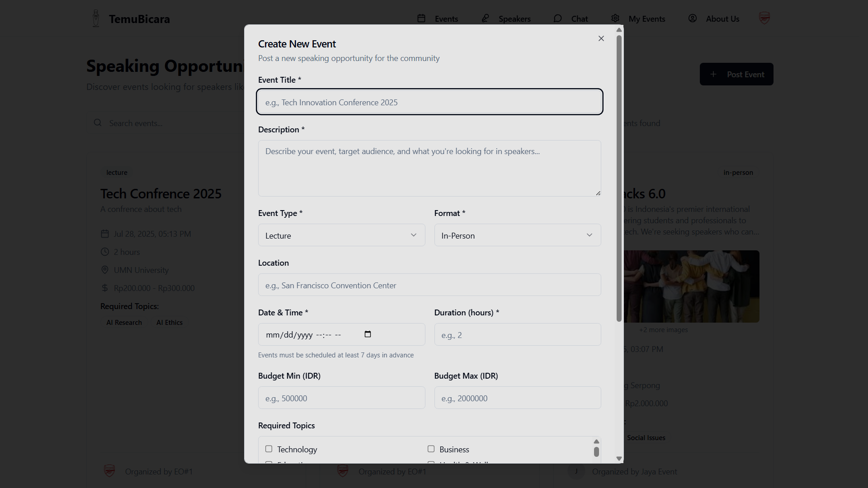Open the Format dropdown showing In-Person
Screen dimensions: 868x488
pyautogui.click(x=517, y=235)
